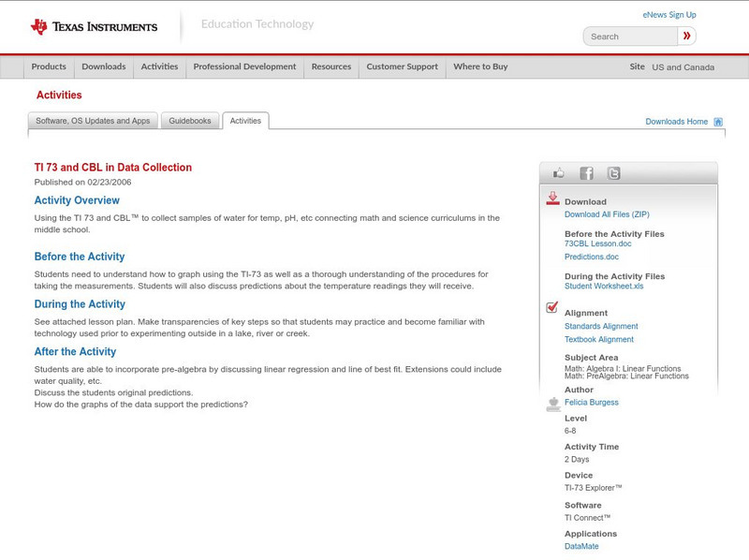This screenshot has height=560, width=749.
Task: Click the thumbs-up like icon
Action: click(x=558, y=173)
